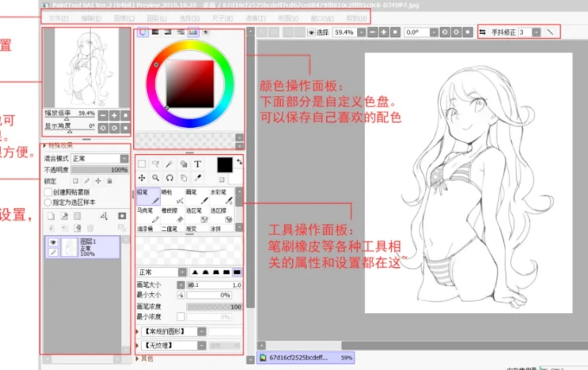Image resolution: width=588 pixels, height=370 pixels.
Task: Open the 59.4% zoom dropdown in toolbar
Action: click(x=361, y=33)
